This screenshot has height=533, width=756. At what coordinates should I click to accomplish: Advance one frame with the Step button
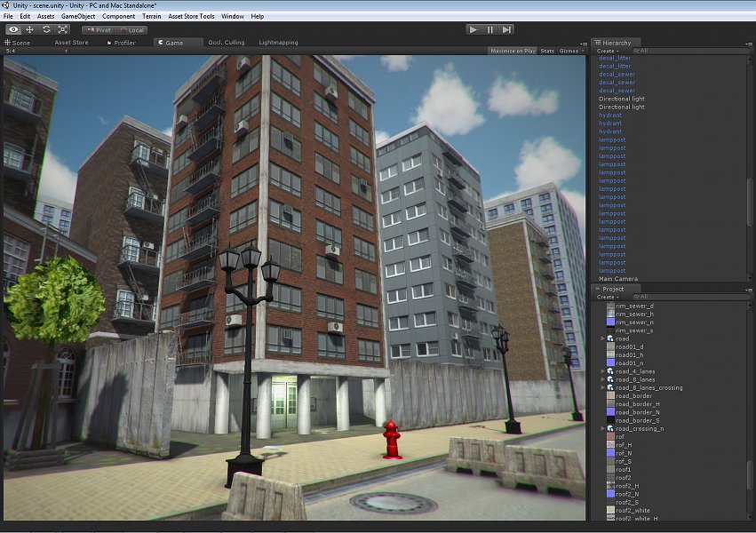[x=506, y=30]
